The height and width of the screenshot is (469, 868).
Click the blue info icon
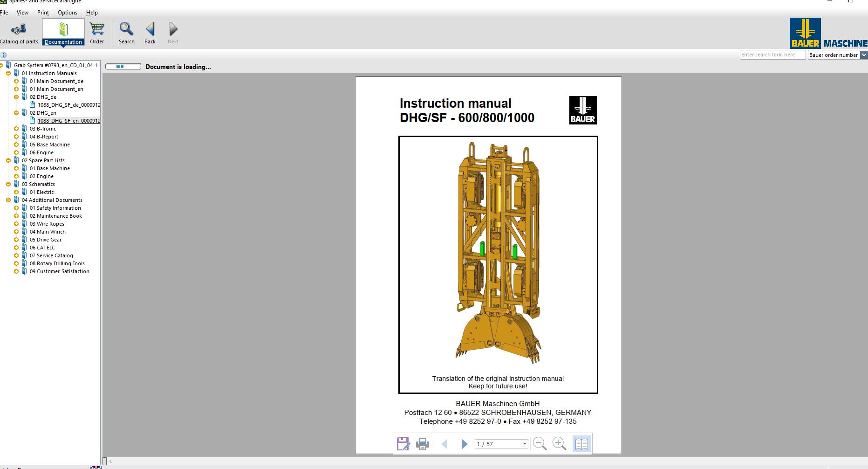(x=3, y=55)
